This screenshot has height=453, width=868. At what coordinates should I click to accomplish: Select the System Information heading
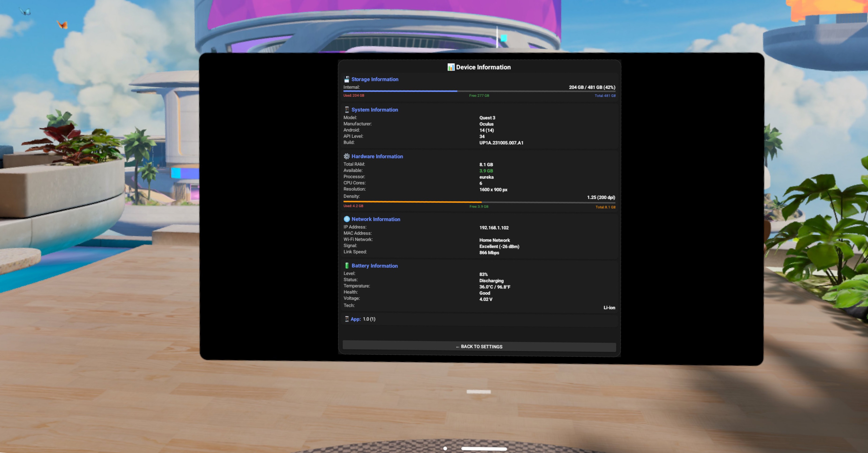[375, 110]
